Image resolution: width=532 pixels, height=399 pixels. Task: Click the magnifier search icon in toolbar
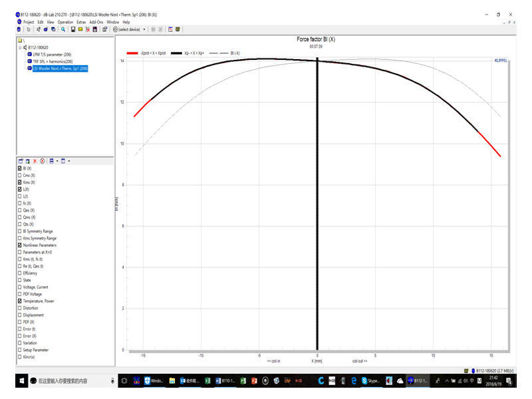(x=63, y=29)
